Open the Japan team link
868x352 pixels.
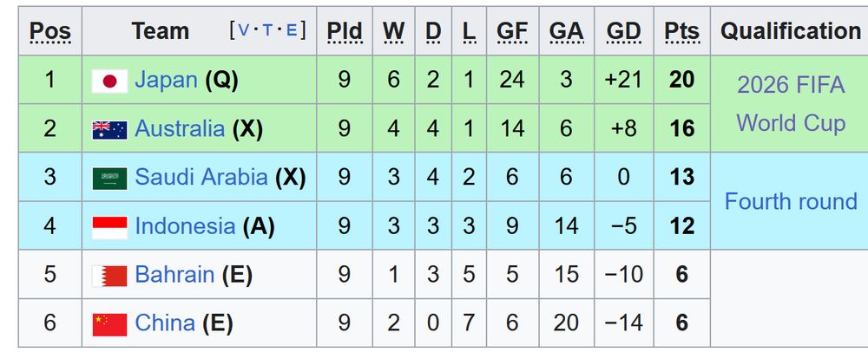[x=166, y=80]
